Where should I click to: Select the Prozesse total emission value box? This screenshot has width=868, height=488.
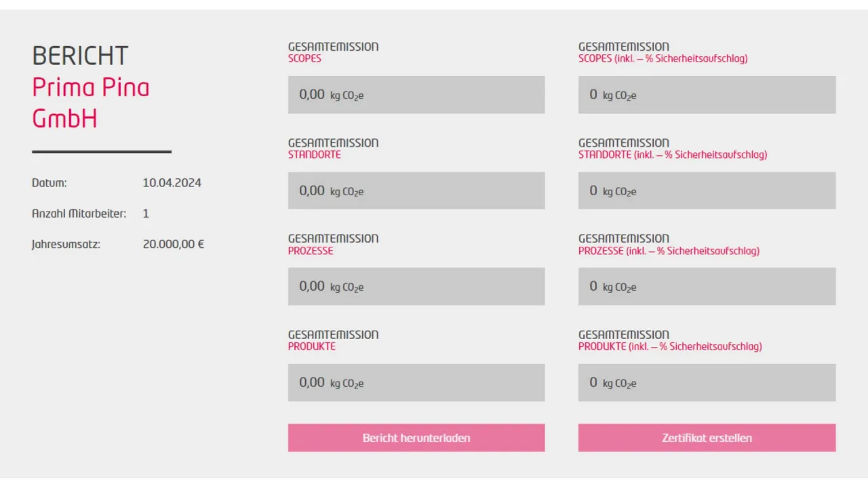pos(416,287)
